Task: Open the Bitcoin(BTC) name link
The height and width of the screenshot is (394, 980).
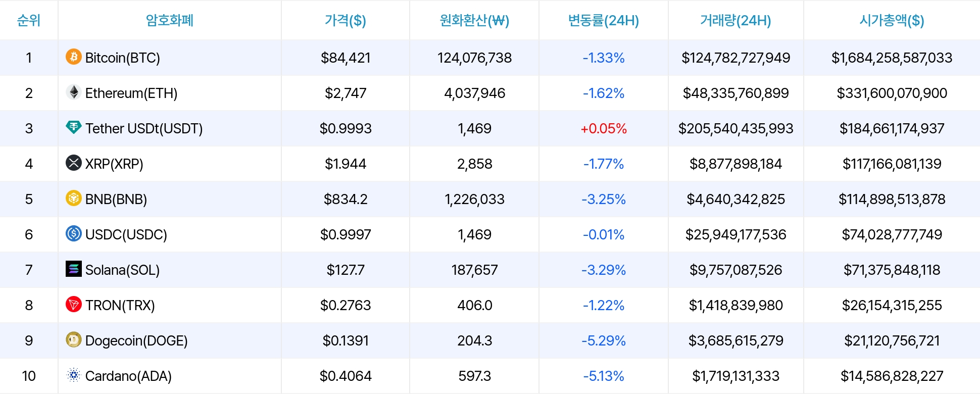Action: [123, 58]
